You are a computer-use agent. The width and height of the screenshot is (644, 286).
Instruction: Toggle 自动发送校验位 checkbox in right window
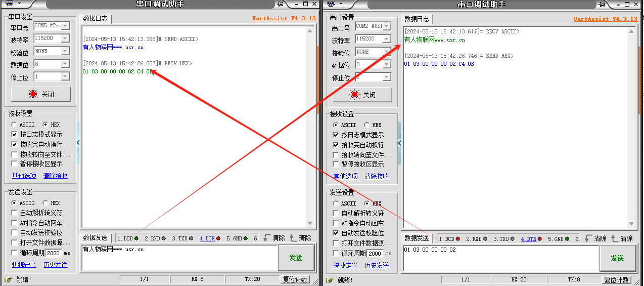pyautogui.click(x=336, y=233)
